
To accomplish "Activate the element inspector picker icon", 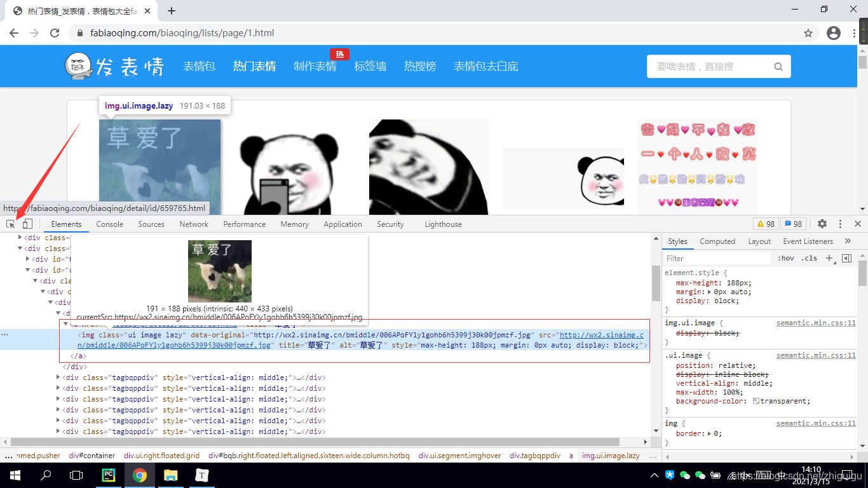I will 11,224.
